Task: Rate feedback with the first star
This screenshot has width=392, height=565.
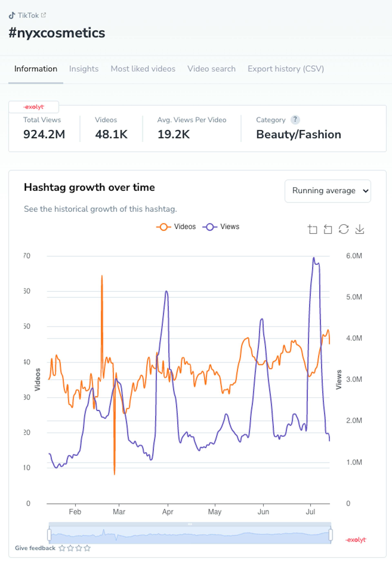Action: pos(62,548)
